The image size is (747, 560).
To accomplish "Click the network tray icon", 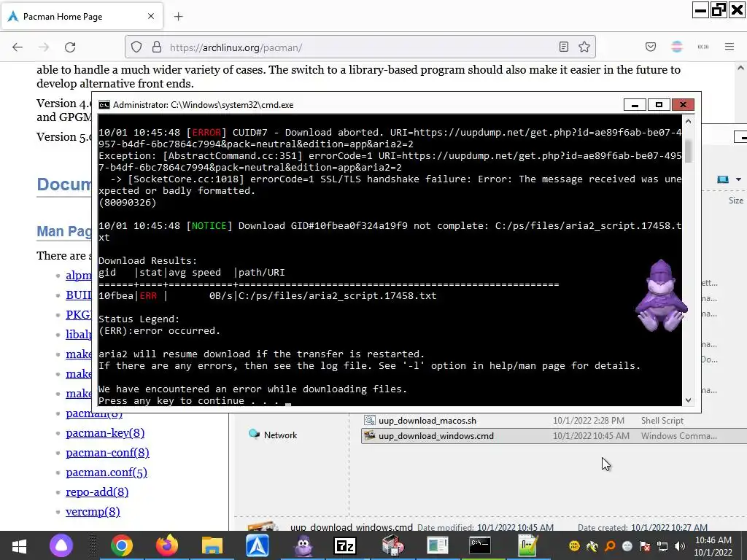I will click(x=662, y=546).
